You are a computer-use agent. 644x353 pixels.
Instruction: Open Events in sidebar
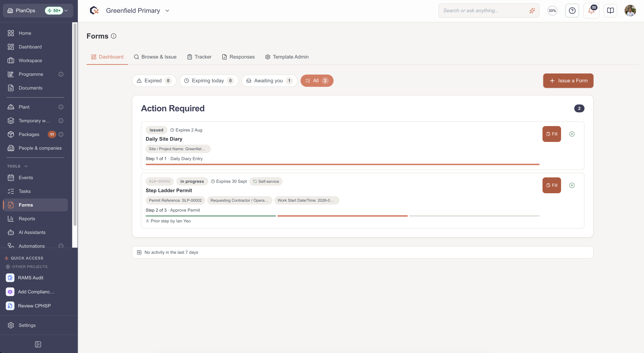(35, 178)
